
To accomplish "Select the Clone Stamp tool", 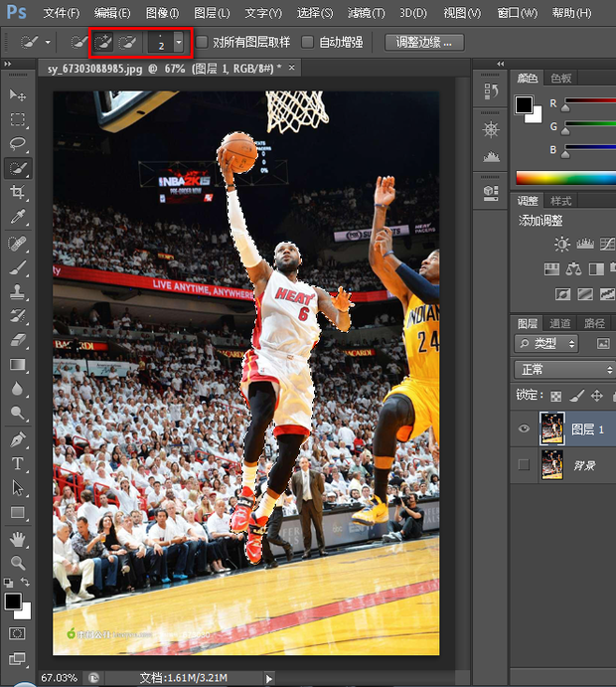I will click(x=18, y=291).
